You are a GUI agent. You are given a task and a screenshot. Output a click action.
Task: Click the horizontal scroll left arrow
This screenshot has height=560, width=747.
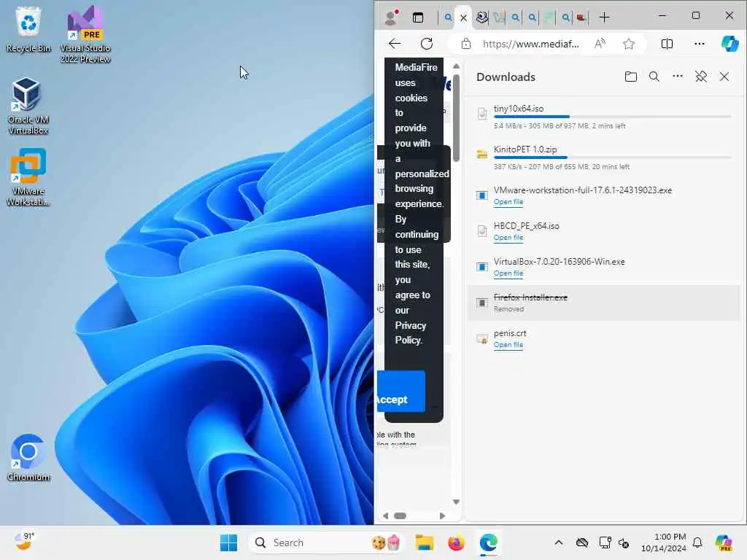[x=385, y=516]
